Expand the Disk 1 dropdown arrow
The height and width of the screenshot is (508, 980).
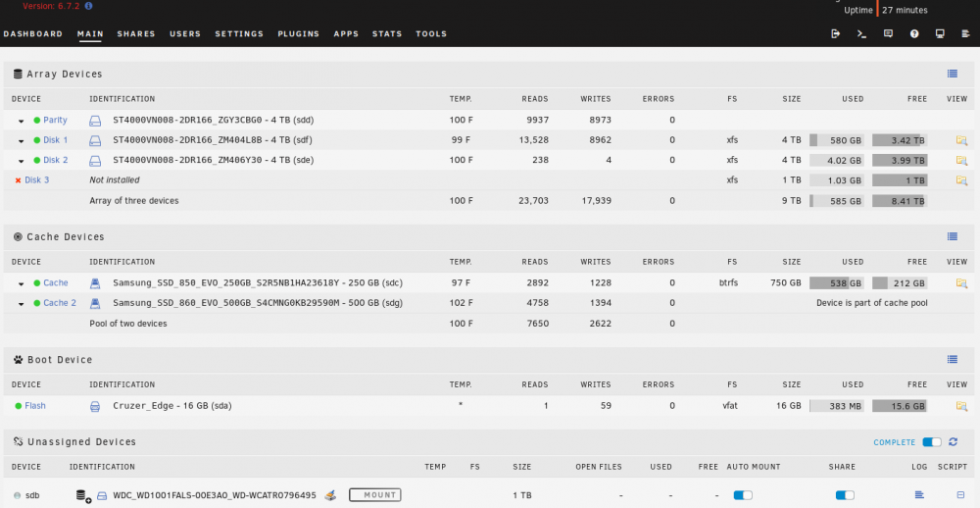click(22, 141)
